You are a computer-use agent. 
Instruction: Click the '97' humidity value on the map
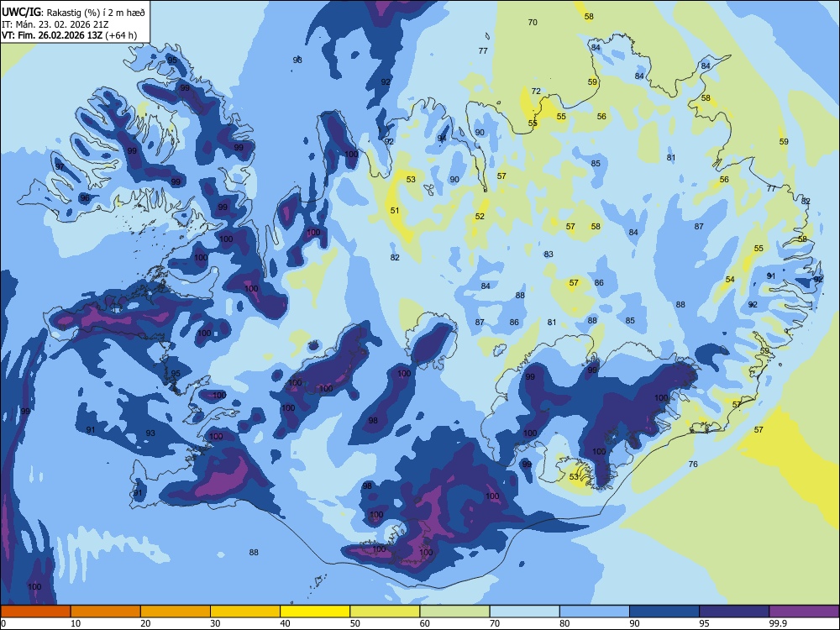60,167
